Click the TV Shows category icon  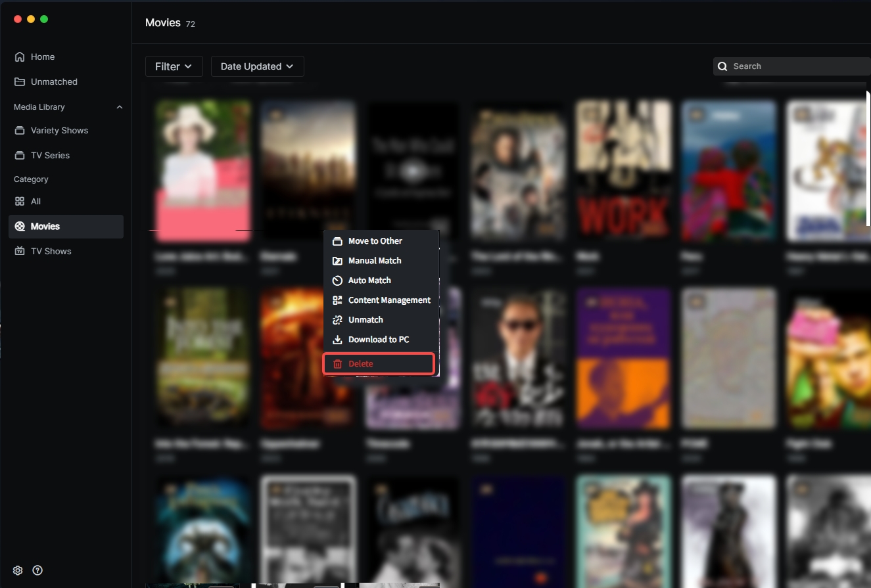point(20,252)
